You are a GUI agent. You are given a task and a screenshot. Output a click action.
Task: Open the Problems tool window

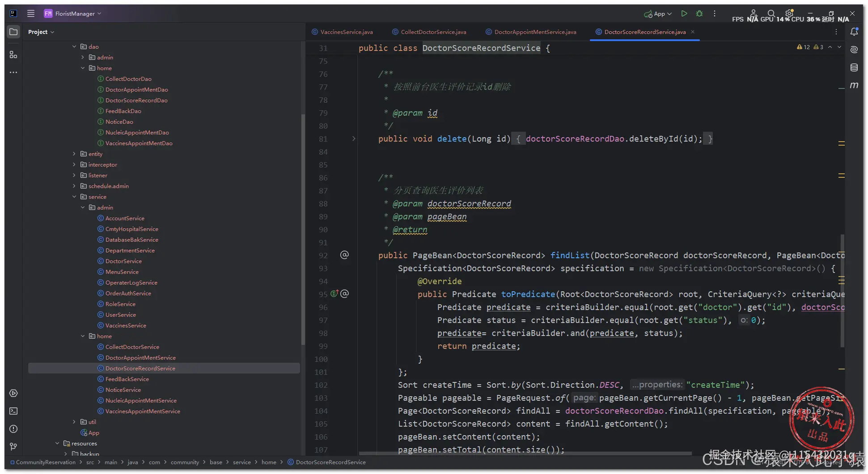tap(13, 429)
